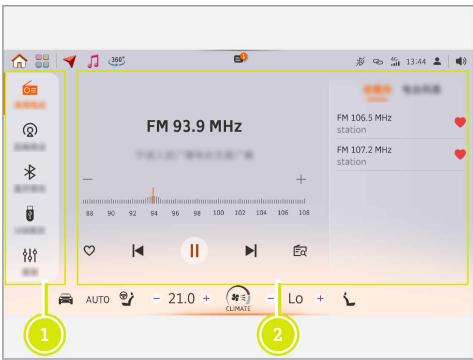This screenshot has height=360, width=473.
Task: Open passenger seat settings icon
Action: pyautogui.click(x=349, y=299)
